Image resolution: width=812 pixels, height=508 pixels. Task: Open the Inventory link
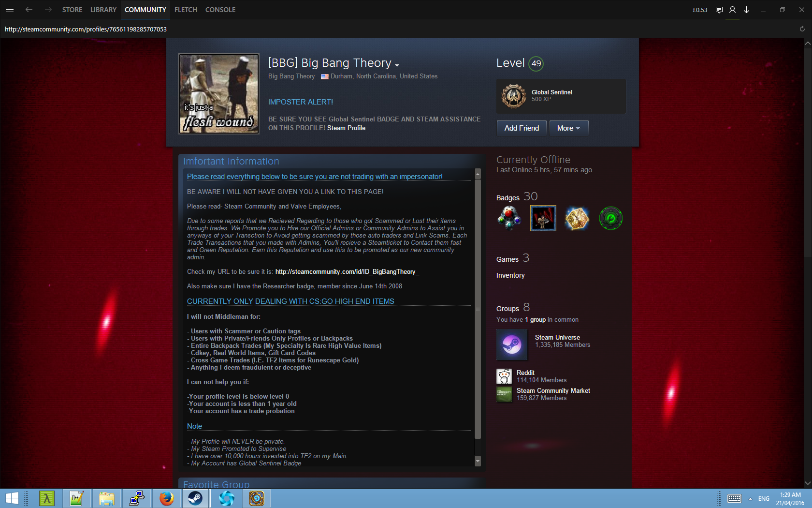(x=510, y=275)
